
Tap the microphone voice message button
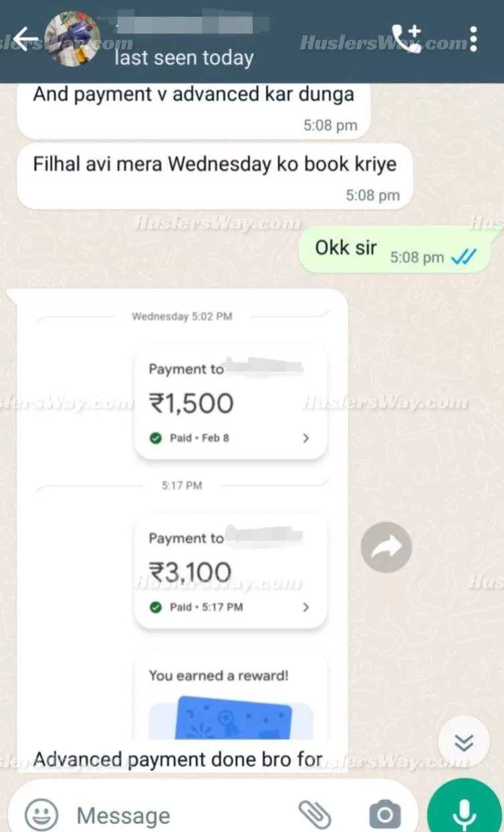pyautogui.click(x=465, y=811)
